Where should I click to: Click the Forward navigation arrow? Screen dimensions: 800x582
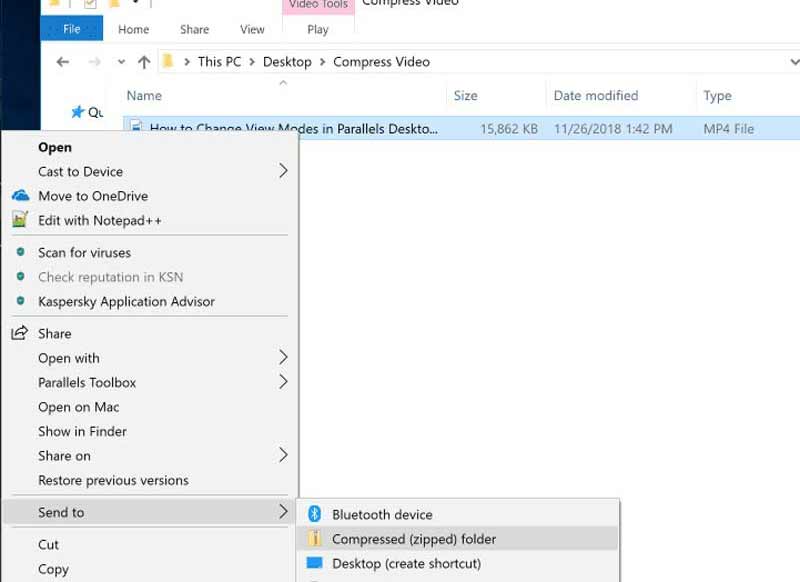click(x=94, y=62)
